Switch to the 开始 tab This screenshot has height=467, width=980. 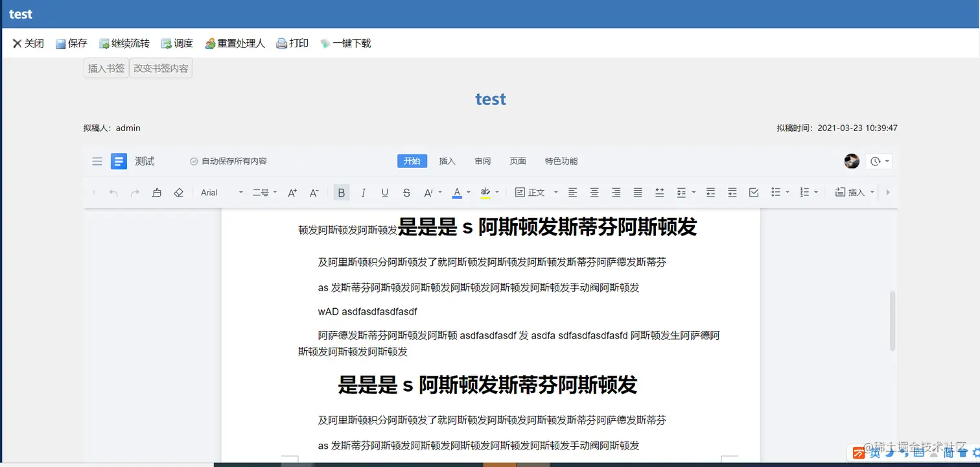tap(412, 161)
